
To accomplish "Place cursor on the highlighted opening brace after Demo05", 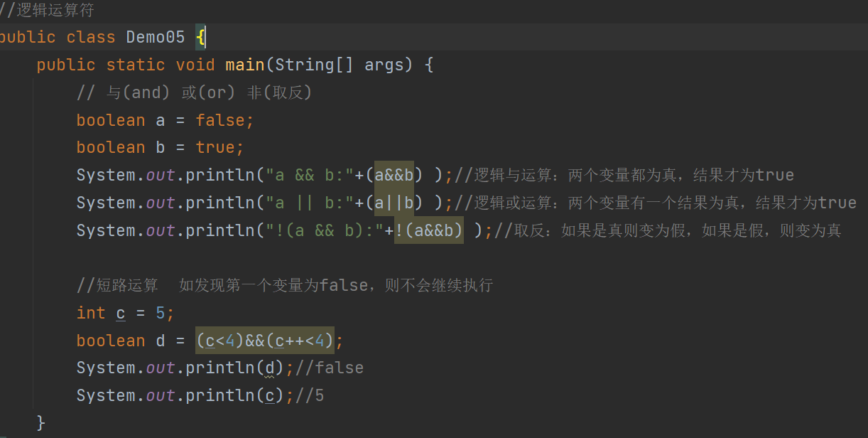I will (201, 37).
